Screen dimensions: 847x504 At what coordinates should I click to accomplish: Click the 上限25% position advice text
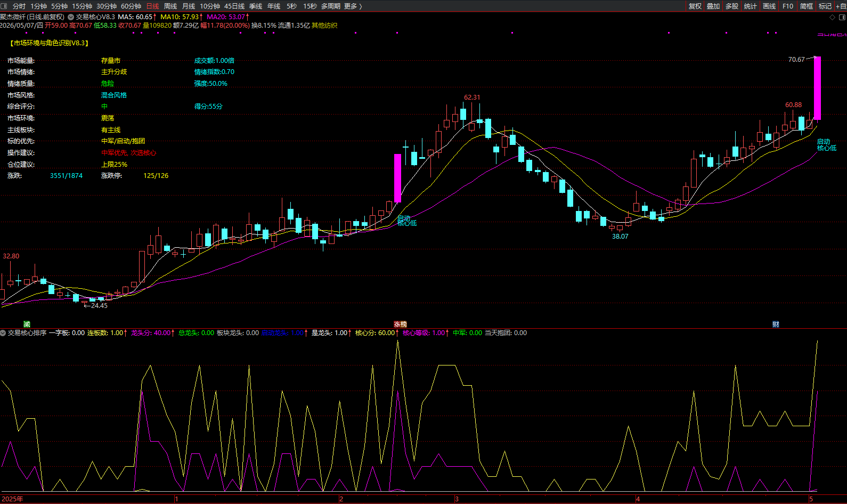(x=115, y=165)
